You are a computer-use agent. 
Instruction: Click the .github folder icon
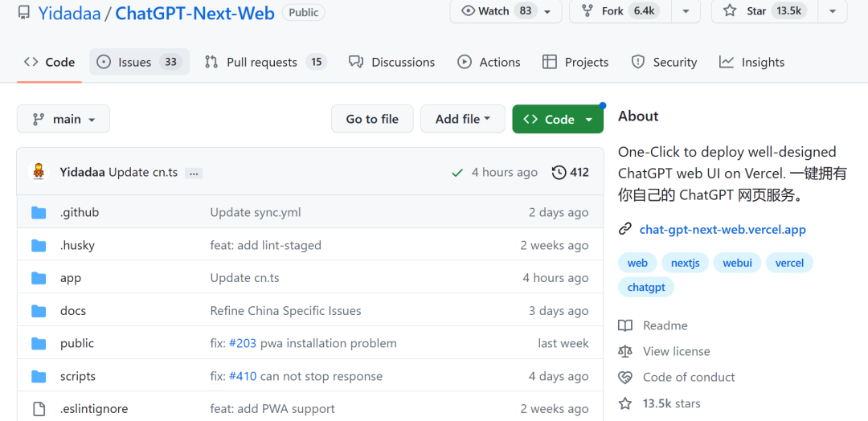39,212
